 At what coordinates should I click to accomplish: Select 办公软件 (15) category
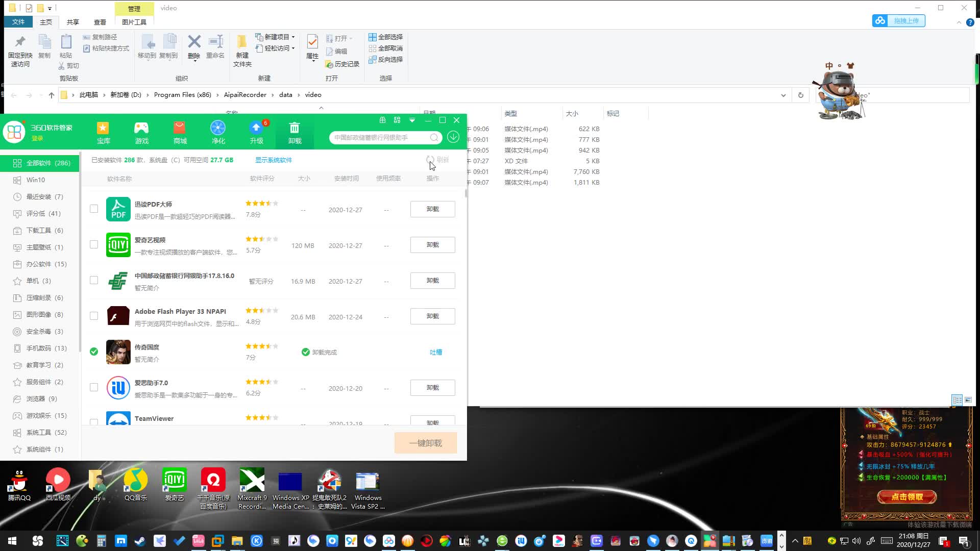(40, 264)
